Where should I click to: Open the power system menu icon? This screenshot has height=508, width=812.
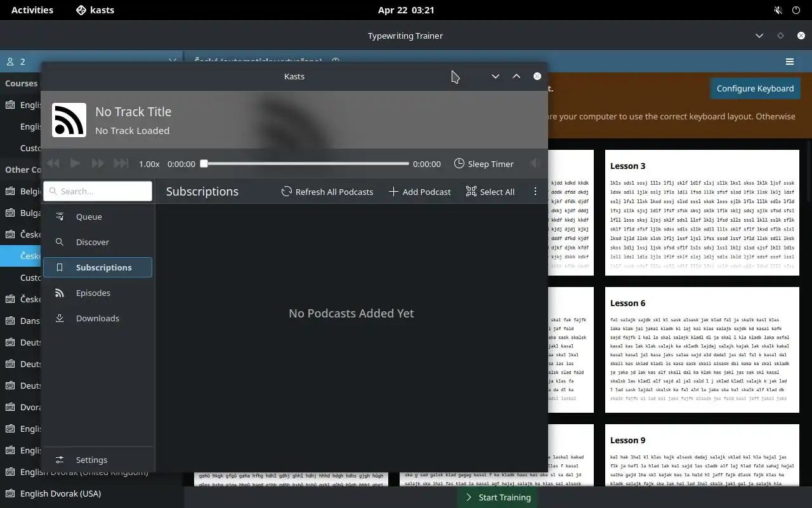click(796, 10)
